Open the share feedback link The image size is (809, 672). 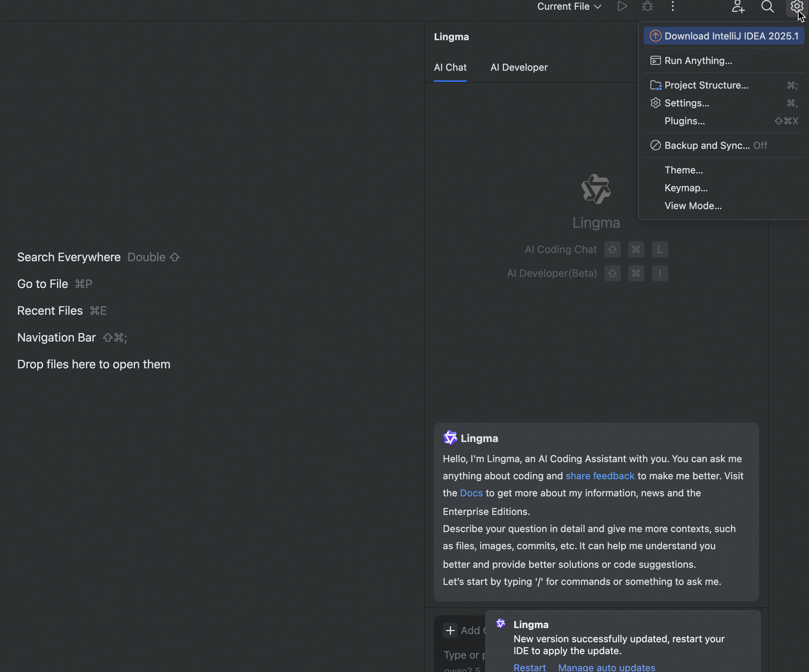[x=600, y=476]
